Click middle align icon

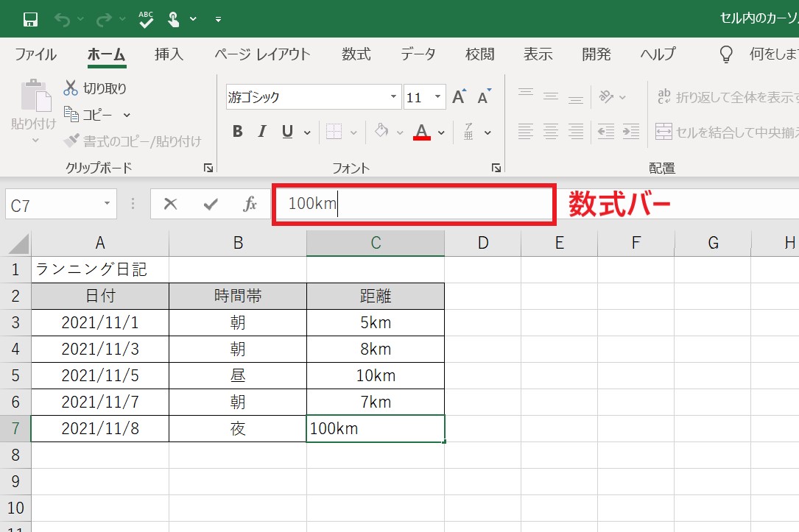tap(550, 95)
